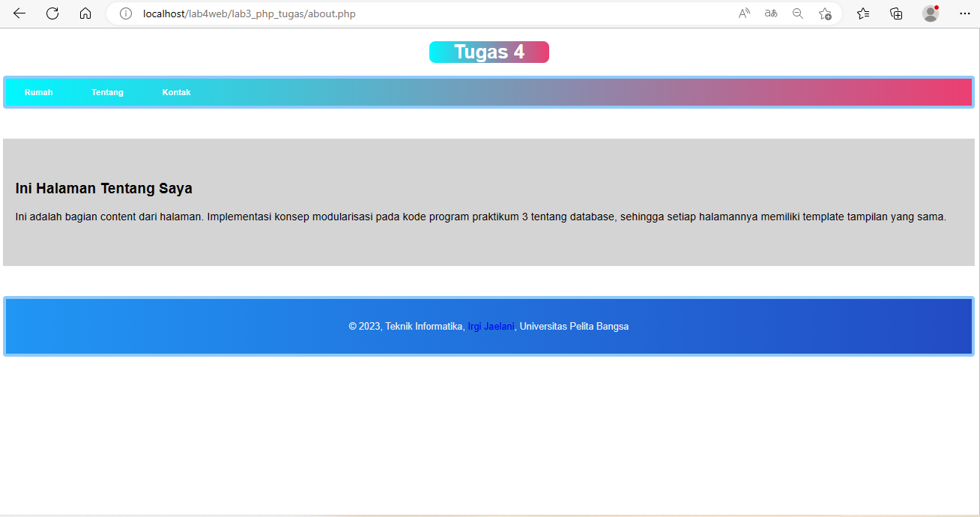
Task: Click the gradient Tugas 4 header banner
Action: click(489, 52)
